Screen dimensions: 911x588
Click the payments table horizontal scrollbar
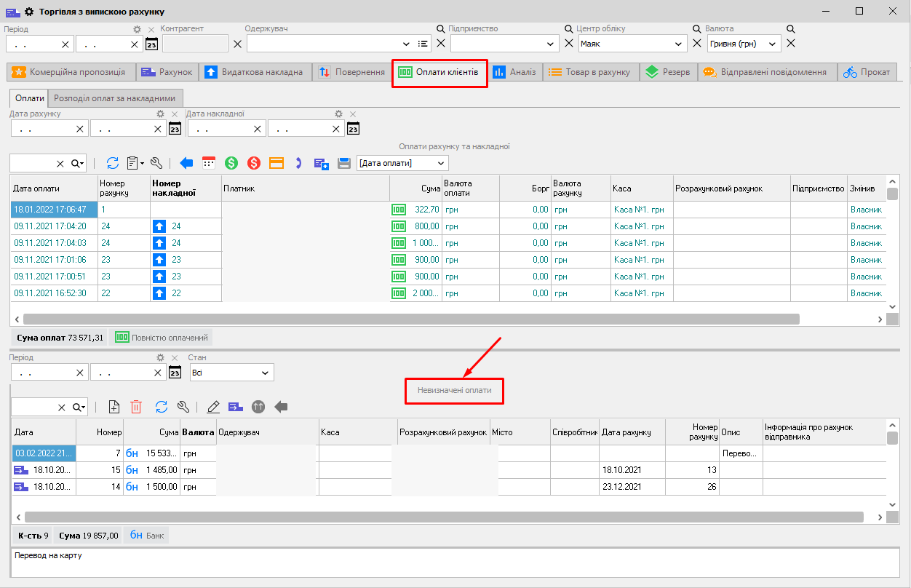tap(411, 319)
